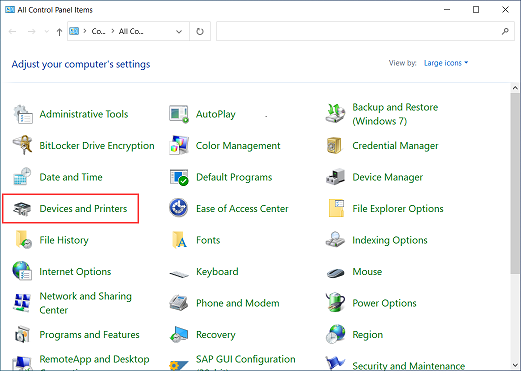This screenshot has width=521, height=371.
Task: Open the address bar history dropdown
Action: (x=179, y=32)
